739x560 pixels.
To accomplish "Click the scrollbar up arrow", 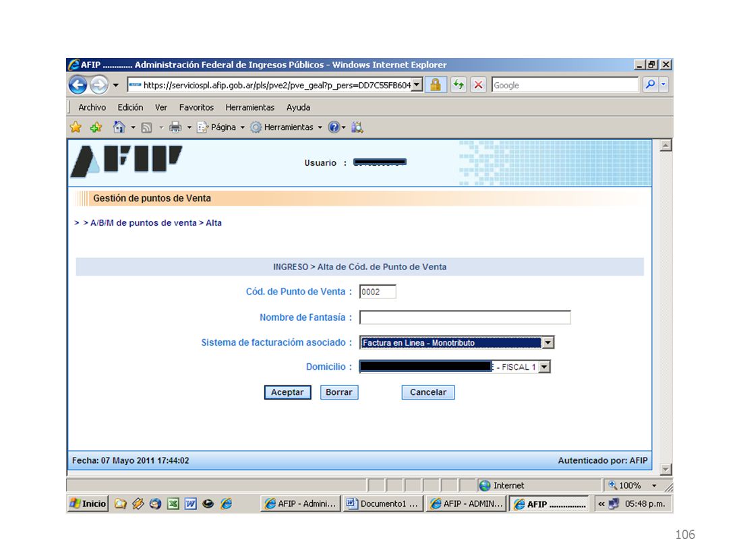I will pyautogui.click(x=666, y=145).
